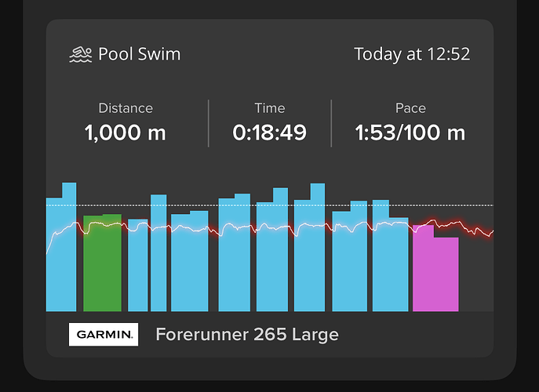
Task: Click the last blue bar before magenta
Action: tap(390, 267)
